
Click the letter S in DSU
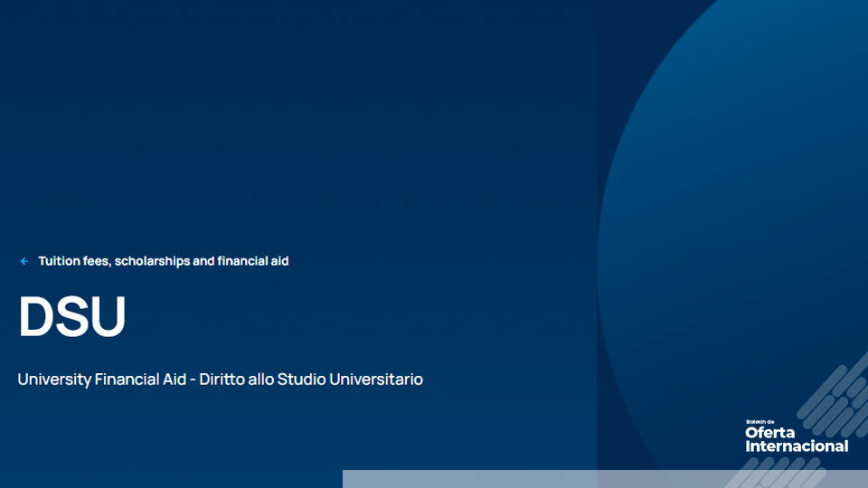click(72, 317)
